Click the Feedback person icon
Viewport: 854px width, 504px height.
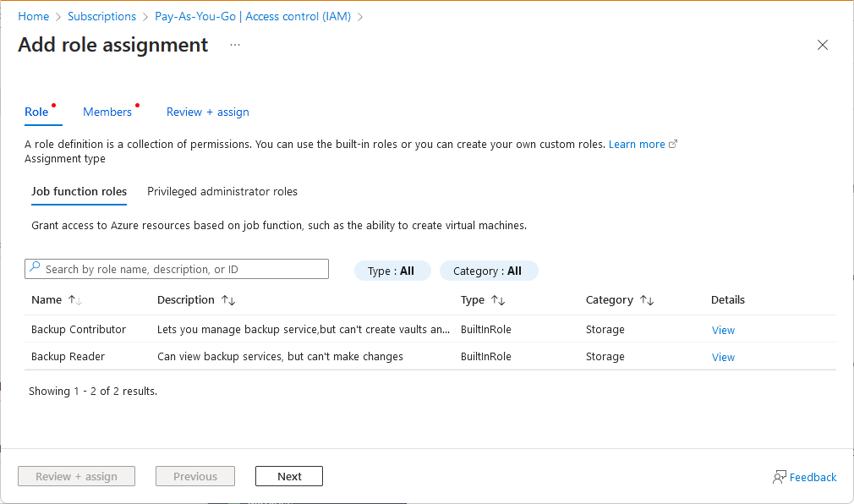(780, 477)
